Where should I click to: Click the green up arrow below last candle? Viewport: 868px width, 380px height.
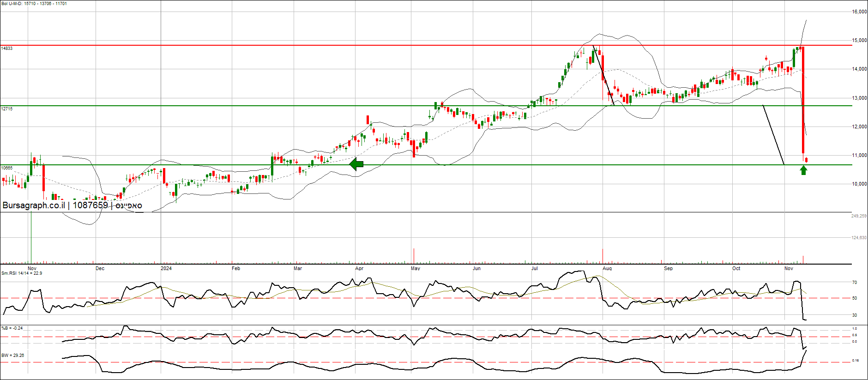point(803,170)
